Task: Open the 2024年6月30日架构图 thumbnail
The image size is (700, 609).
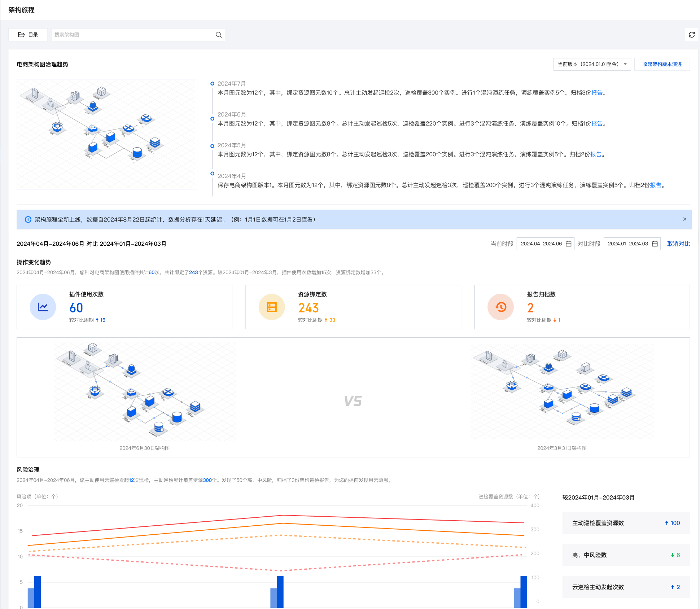Action: point(145,392)
